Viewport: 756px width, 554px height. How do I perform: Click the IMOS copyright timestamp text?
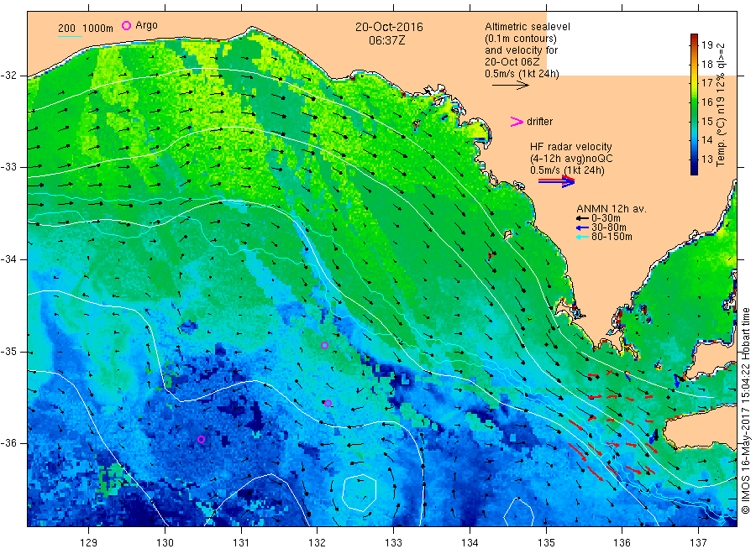[745, 412]
